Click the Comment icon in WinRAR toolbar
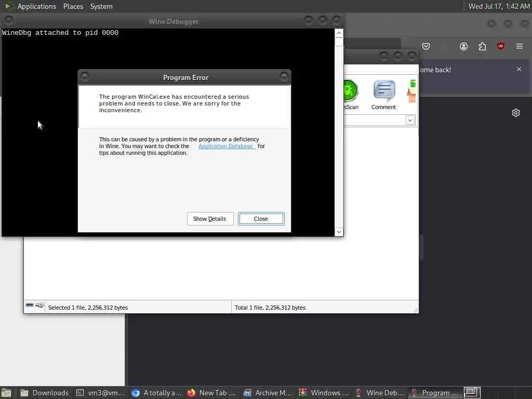Image resolution: width=532 pixels, height=399 pixels. [383, 95]
